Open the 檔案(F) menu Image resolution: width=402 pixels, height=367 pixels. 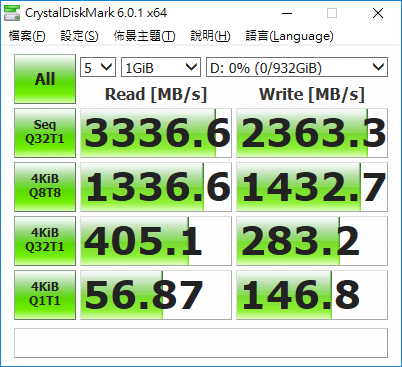(x=27, y=36)
